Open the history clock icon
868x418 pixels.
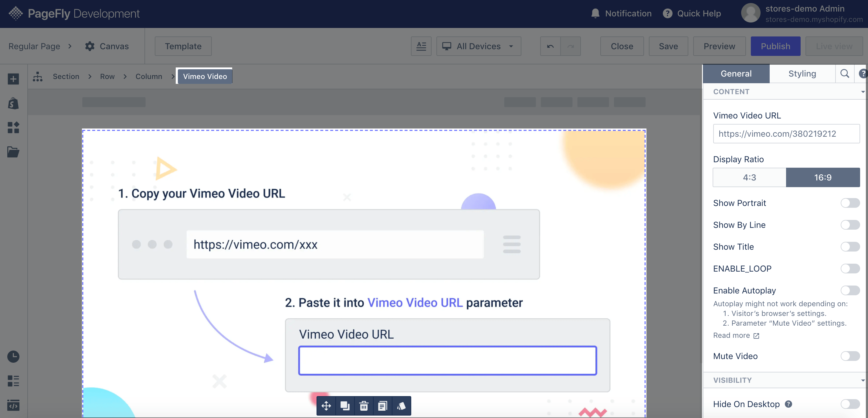point(13,357)
